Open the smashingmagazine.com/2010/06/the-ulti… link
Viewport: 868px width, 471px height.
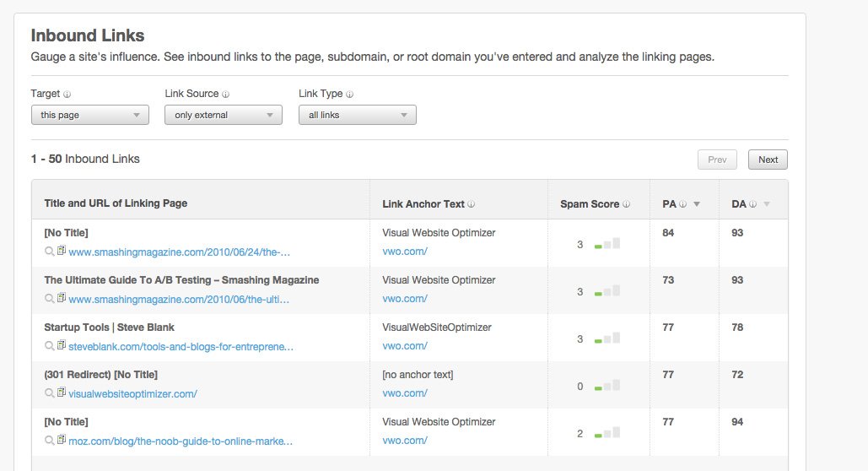click(179, 299)
